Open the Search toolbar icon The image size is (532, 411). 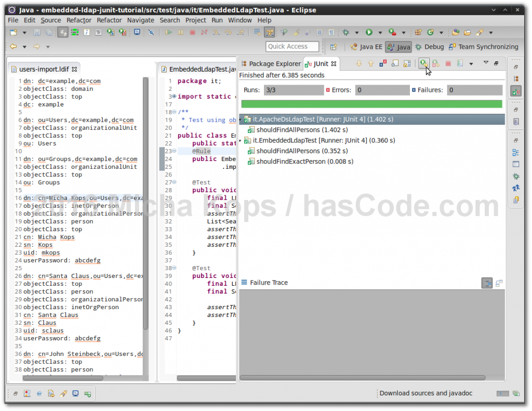tap(151, 32)
